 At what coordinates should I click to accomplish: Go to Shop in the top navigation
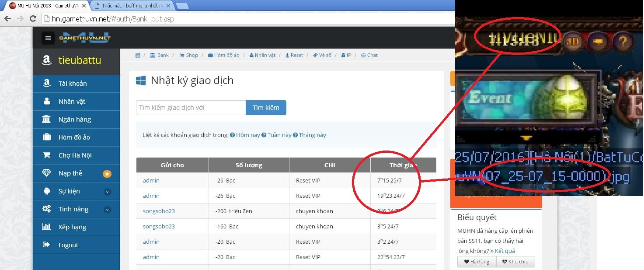[x=188, y=55]
